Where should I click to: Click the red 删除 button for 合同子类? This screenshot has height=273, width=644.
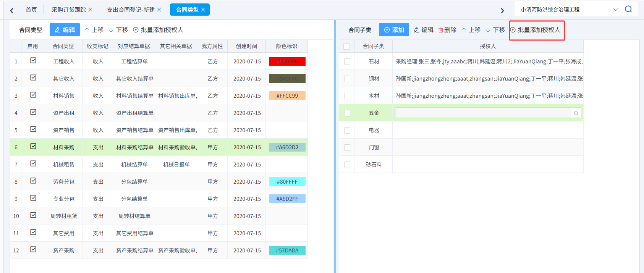coord(447,30)
